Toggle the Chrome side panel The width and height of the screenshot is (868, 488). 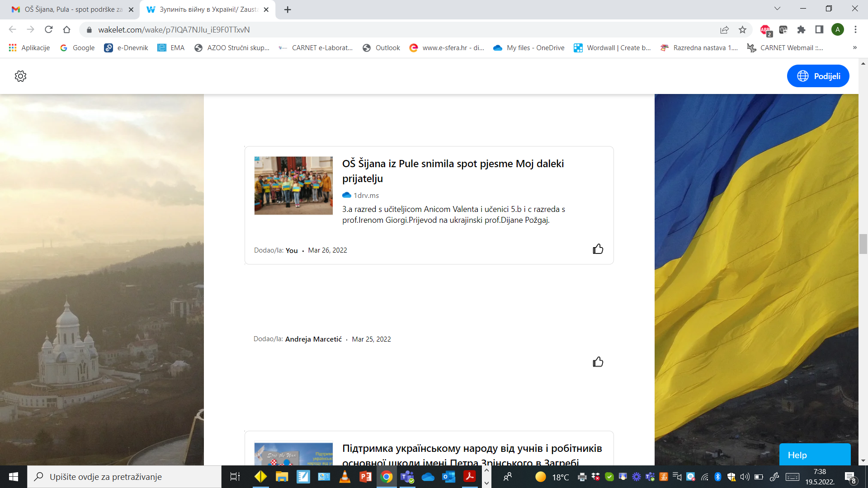(x=819, y=30)
